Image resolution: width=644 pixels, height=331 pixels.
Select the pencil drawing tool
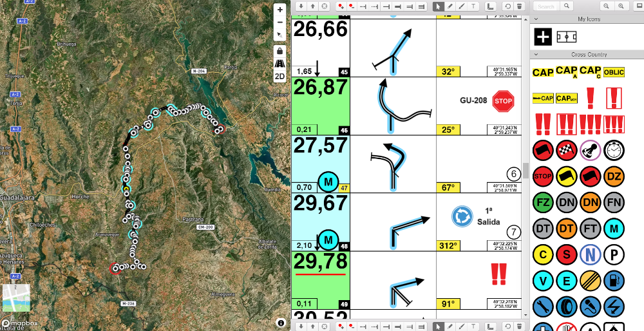coord(450,6)
